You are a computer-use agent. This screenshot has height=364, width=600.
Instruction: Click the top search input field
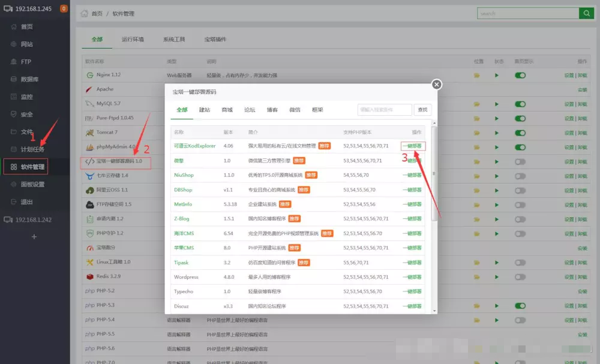528,13
